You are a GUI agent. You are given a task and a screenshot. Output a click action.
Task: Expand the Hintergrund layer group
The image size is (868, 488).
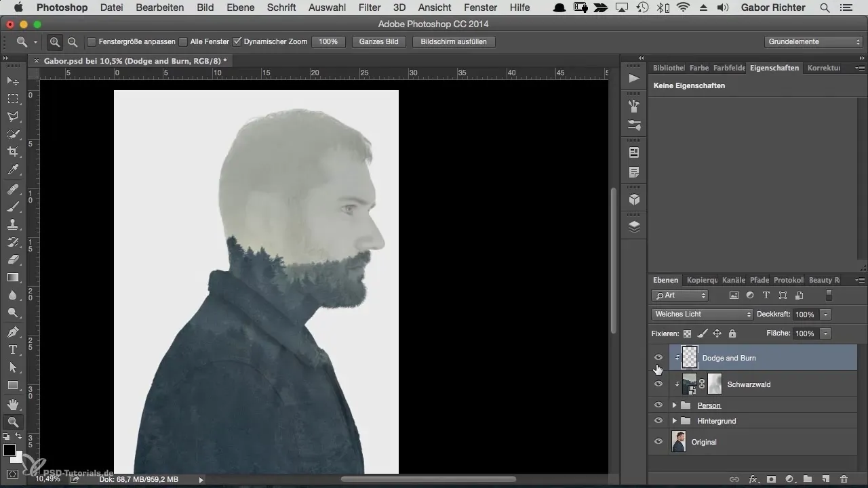[674, 421]
